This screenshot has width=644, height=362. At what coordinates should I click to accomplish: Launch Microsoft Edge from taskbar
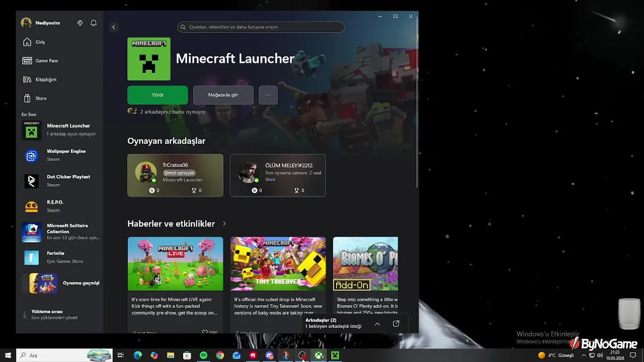[x=138, y=355]
